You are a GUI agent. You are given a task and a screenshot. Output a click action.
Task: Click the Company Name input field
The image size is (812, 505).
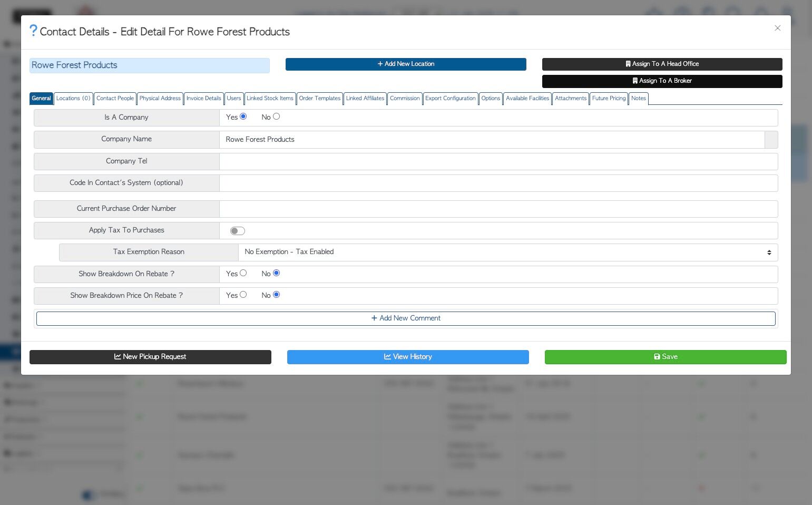pyautogui.click(x=492, y=140)
